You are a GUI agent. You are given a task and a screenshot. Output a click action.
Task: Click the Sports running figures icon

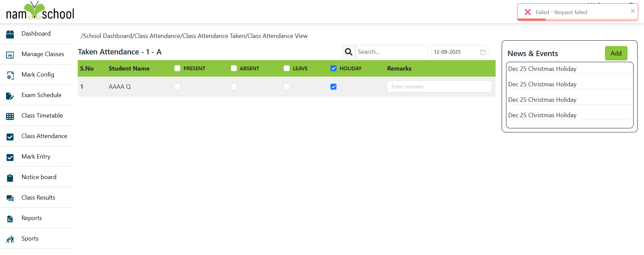coord(10,239)
